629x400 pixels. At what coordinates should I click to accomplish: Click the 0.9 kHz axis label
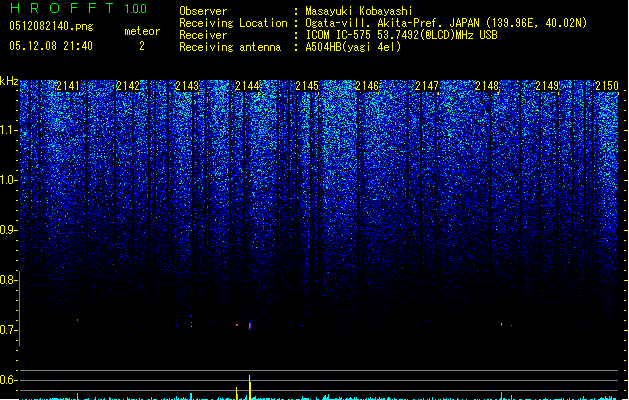point(8,230)
